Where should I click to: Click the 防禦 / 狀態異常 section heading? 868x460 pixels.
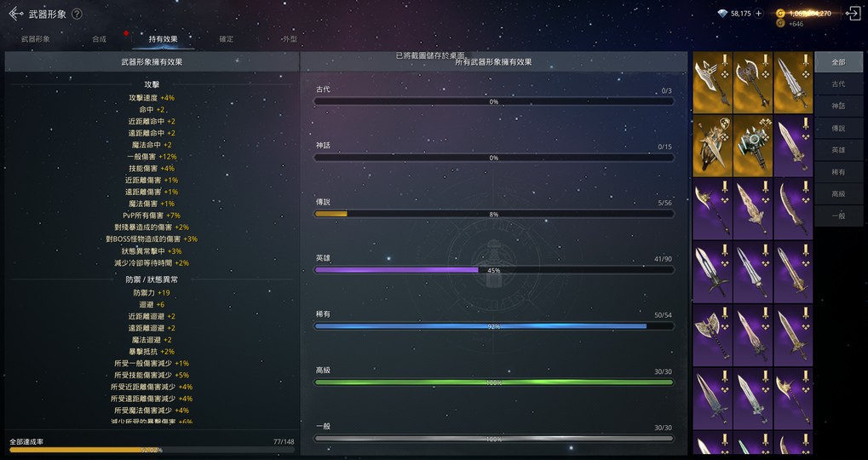coord(152,280)
